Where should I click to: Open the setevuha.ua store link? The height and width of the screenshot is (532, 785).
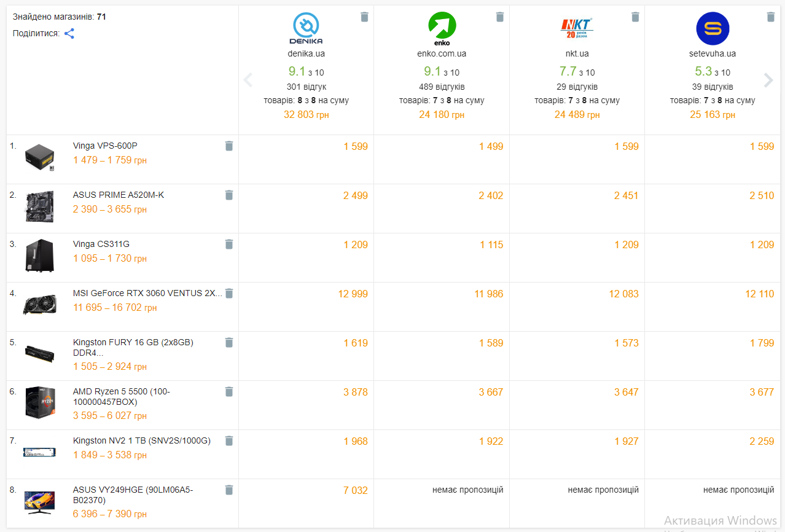pos(713,53)
